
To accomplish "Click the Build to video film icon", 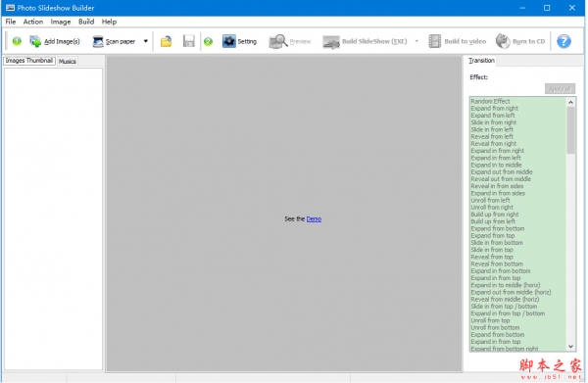I will [434, 41].
